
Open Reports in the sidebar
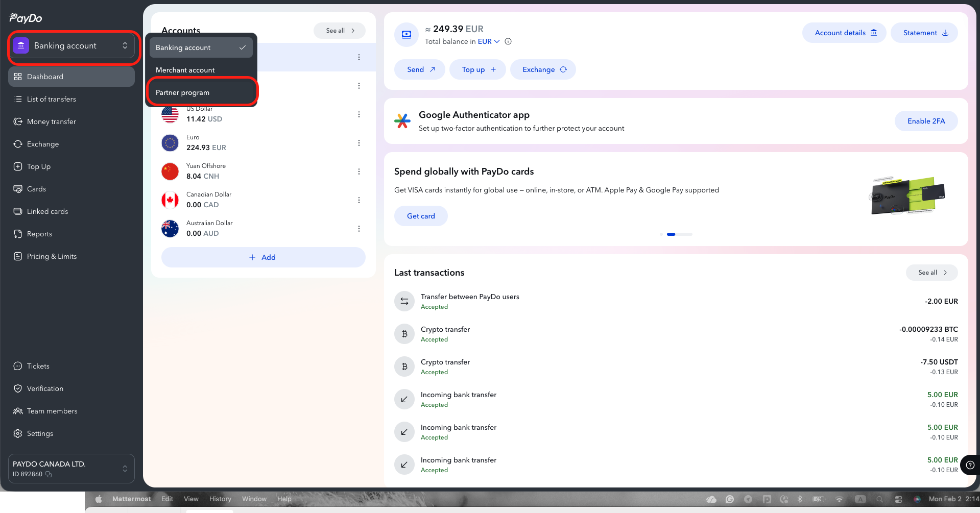point(71,234)
